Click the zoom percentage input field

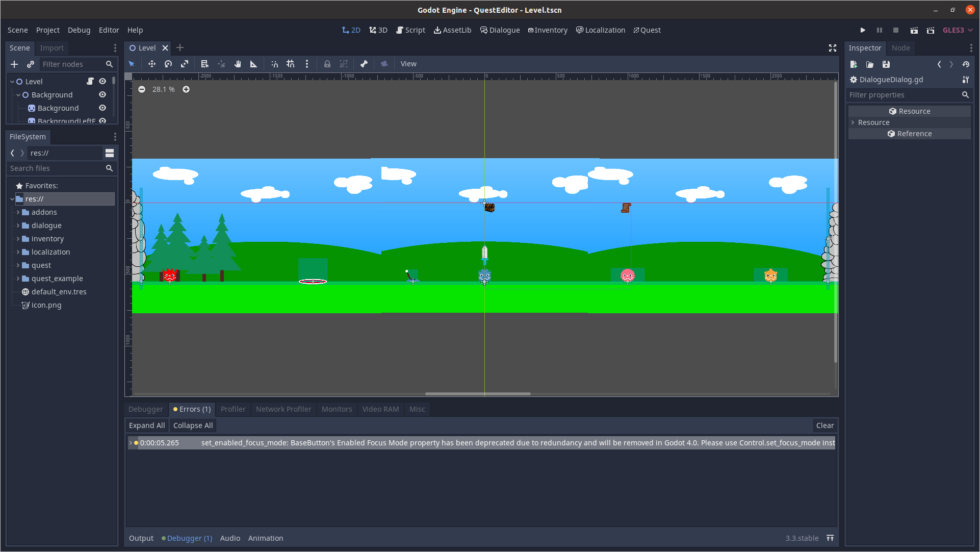click(x=164, y=88)
